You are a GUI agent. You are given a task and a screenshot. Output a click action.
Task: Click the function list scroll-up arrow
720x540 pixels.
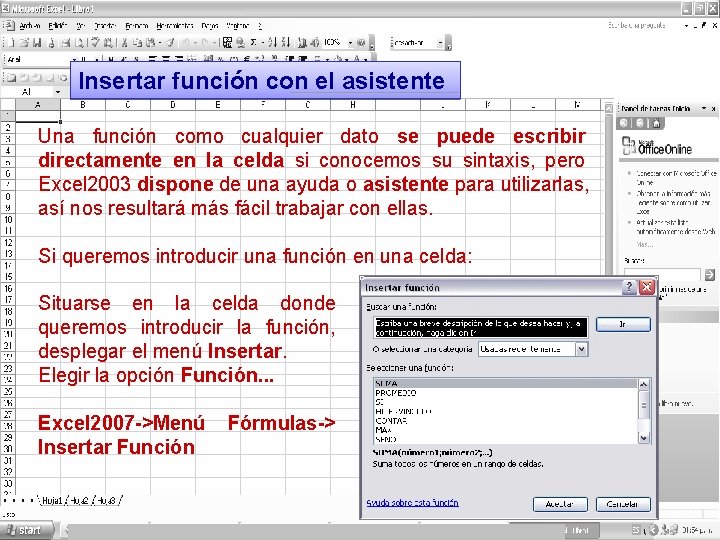[644, 385]
